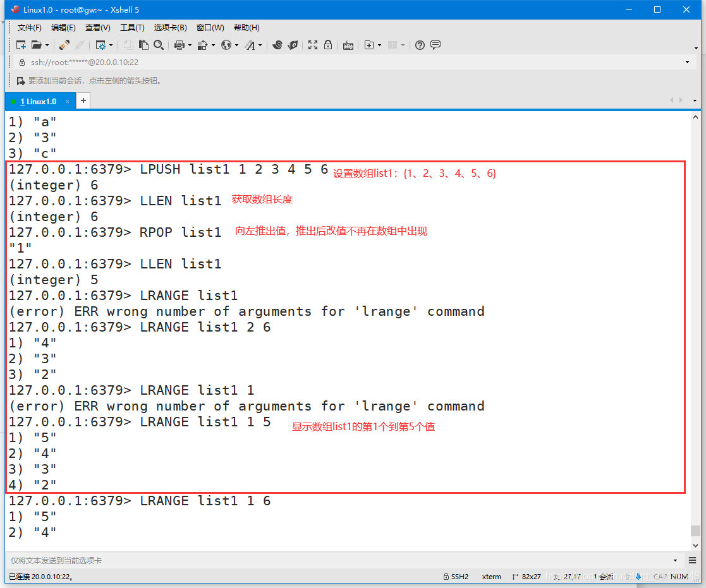Open the 窗口(W) menu
This screenshot has height=588, width=706.
pyautogui.click(x=210, y=27)
